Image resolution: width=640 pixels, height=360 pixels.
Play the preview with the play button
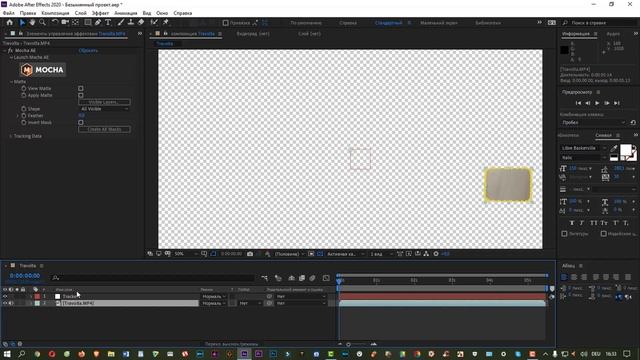(x=597, y=103)
